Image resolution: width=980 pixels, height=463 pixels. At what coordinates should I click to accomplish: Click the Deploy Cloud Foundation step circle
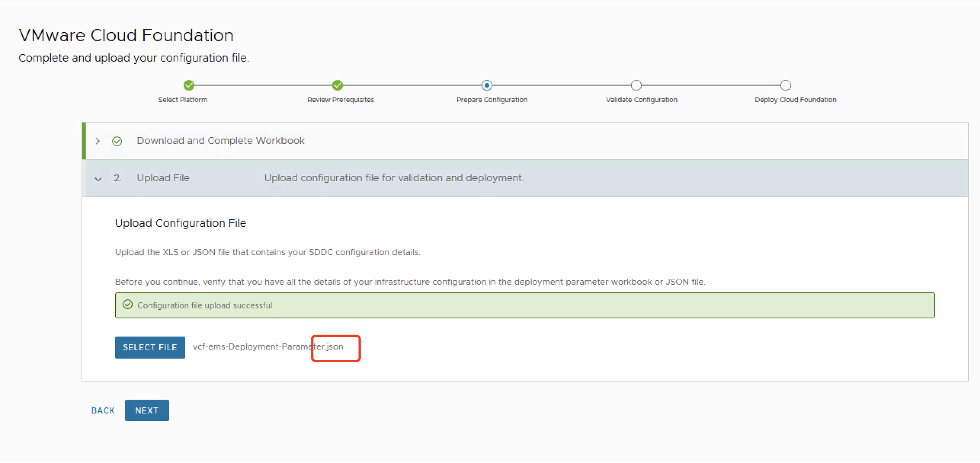[x=785, y=85]
